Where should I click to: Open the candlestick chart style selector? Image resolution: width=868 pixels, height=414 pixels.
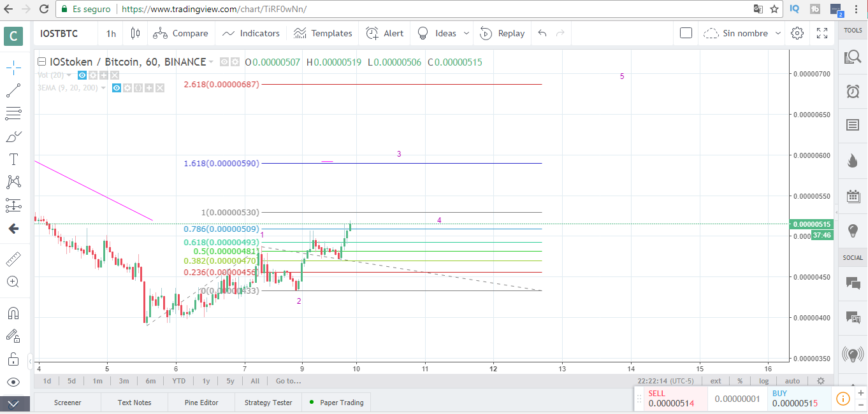click(135, 33)
